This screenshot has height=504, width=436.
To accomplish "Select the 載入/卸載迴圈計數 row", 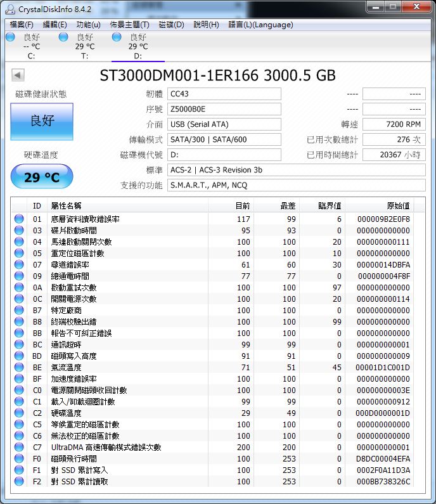I will (213, 401).
